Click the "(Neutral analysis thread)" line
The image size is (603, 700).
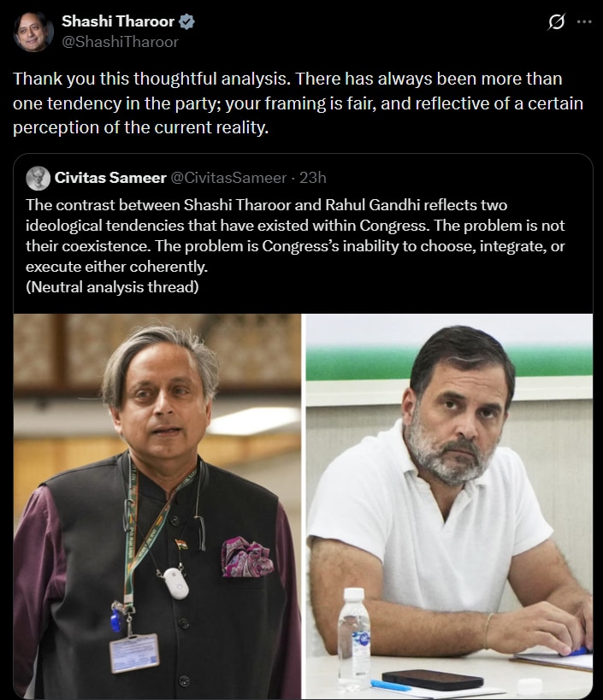[x=112, y=287]
